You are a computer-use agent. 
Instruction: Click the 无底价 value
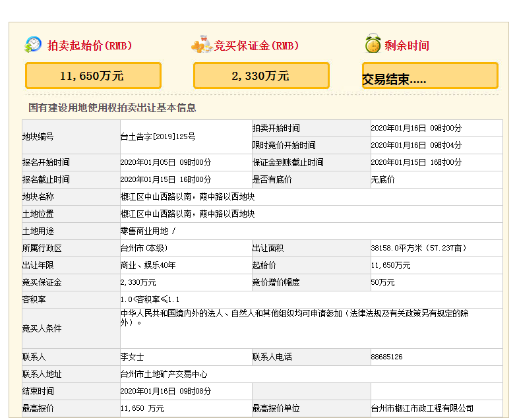click(x=382, y=179)
